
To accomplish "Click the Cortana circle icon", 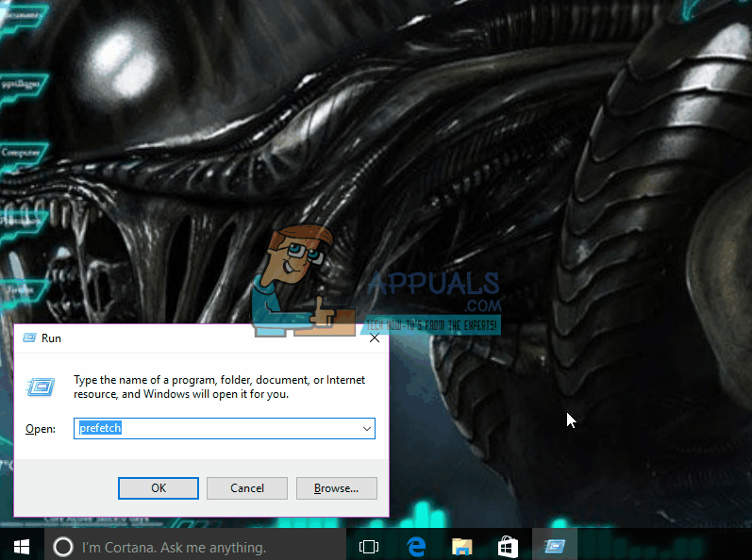I will 63,547.
